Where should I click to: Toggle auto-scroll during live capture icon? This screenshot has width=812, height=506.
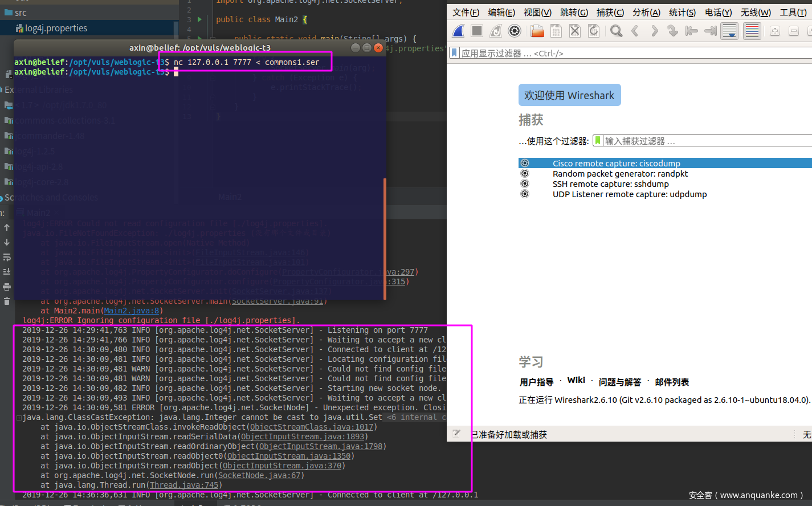[729, 31]
